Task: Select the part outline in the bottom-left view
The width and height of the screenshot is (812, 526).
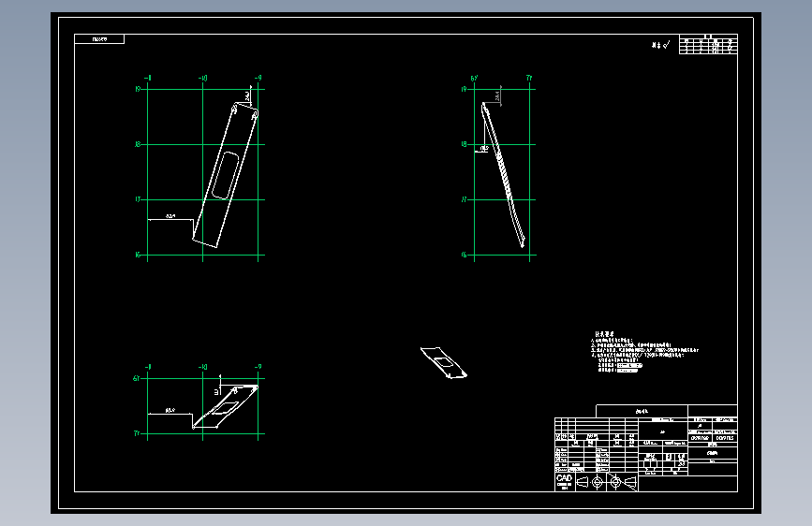Action: pyautogui.click(x=226, y=406)
